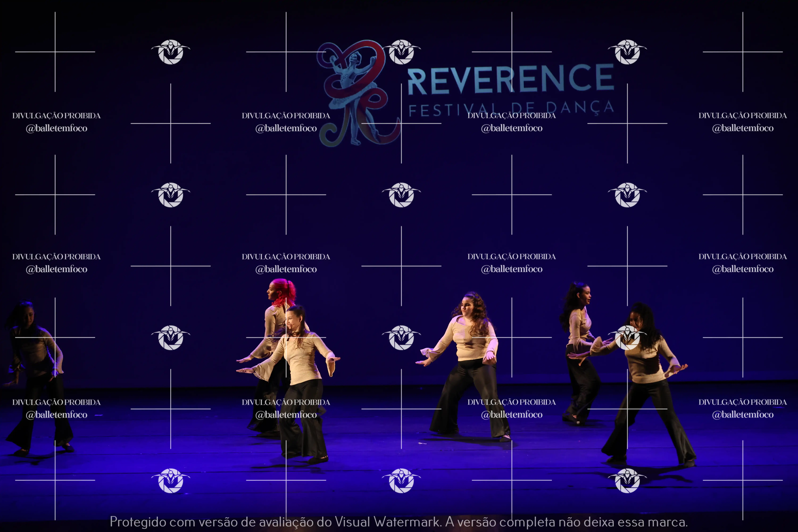Click the crosshair watermark over the curly-haired dancer's arm

point(512,338)
